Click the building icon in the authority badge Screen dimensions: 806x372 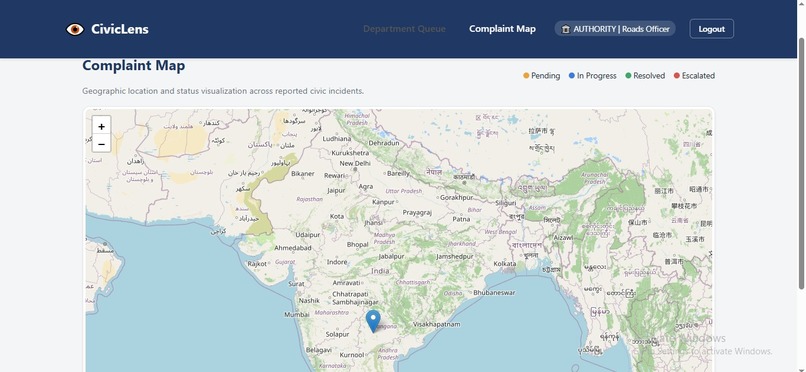[x=565, y=29]
